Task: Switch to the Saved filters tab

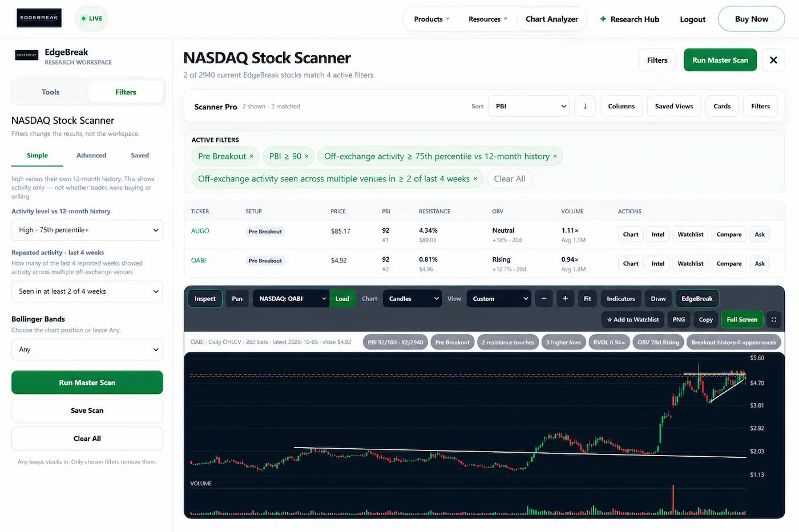Action: (x=140, y=155)
